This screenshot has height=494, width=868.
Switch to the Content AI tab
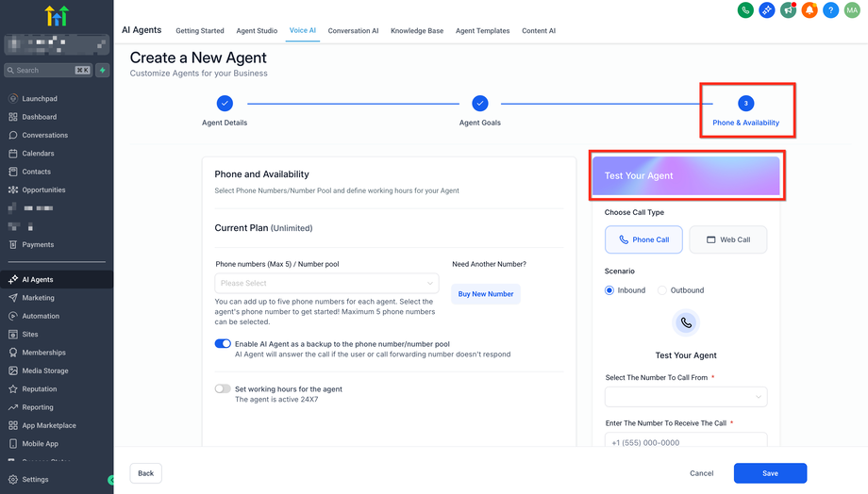(x=539, y=31)
